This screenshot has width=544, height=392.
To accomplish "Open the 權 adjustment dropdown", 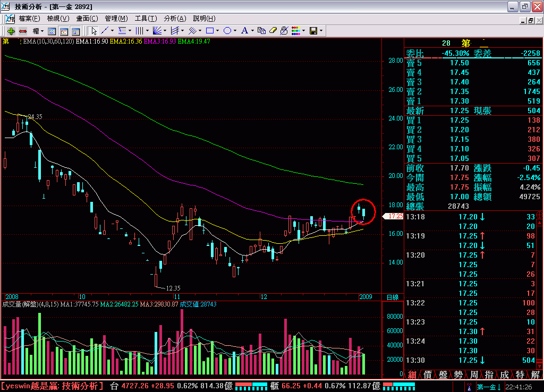I will (38, 31).
